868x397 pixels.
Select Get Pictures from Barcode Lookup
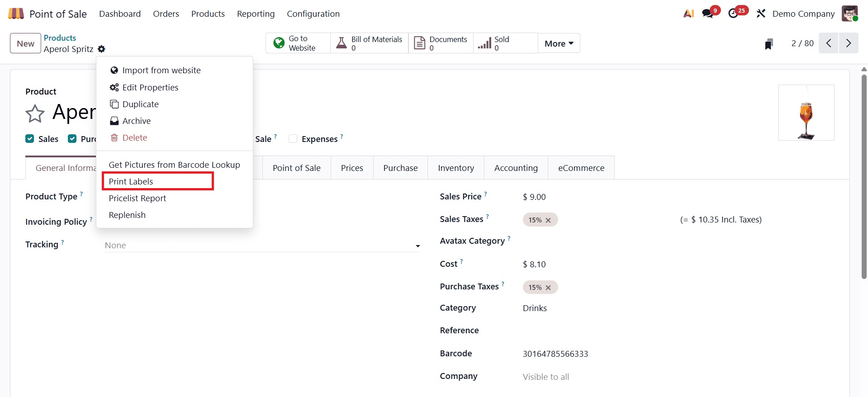(174, 165)
